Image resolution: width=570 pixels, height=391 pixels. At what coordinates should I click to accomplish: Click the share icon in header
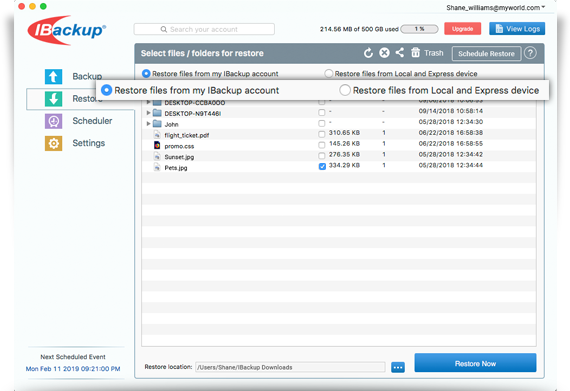(x=400, y=53)
